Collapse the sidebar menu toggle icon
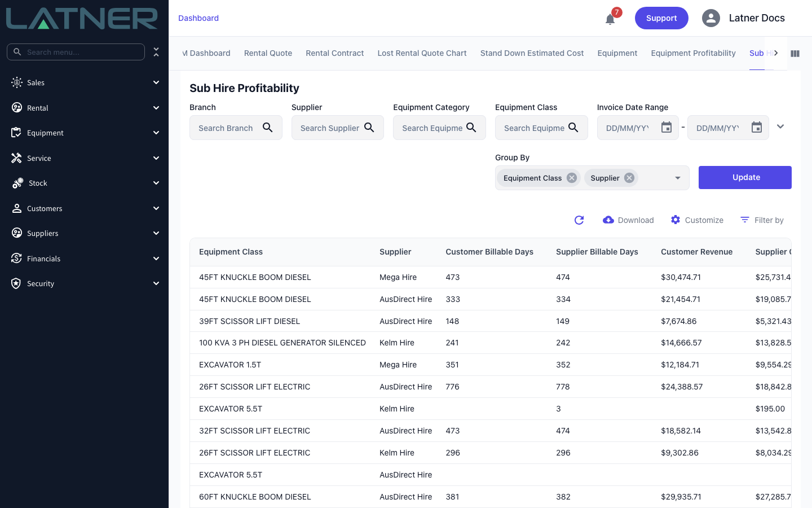Screen dimensions: 812x508 (156, 52)
